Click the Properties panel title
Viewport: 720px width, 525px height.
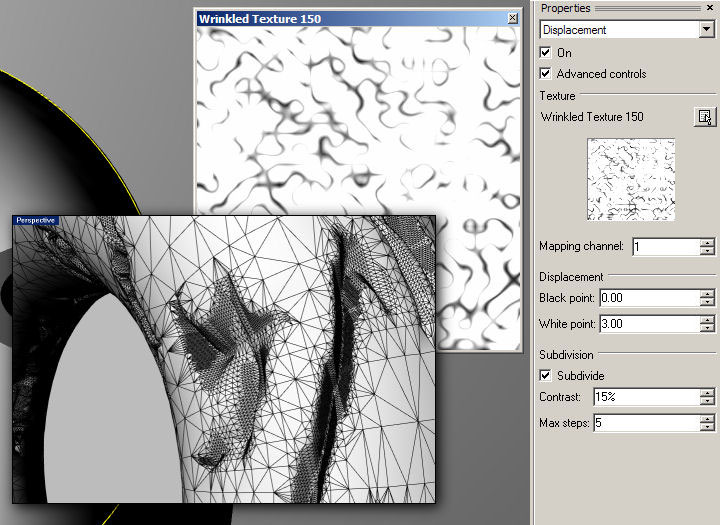[x=565, y=8]
